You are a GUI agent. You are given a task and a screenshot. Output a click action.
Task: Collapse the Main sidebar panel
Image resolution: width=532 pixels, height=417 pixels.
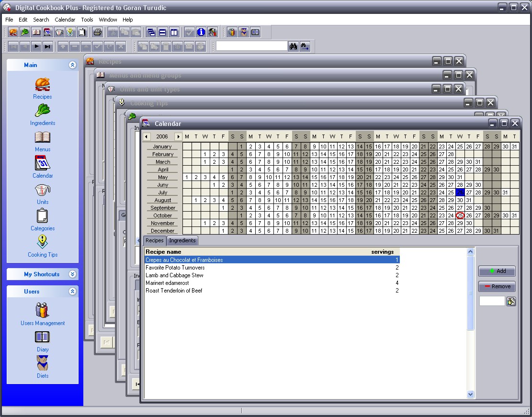point(72,65)
